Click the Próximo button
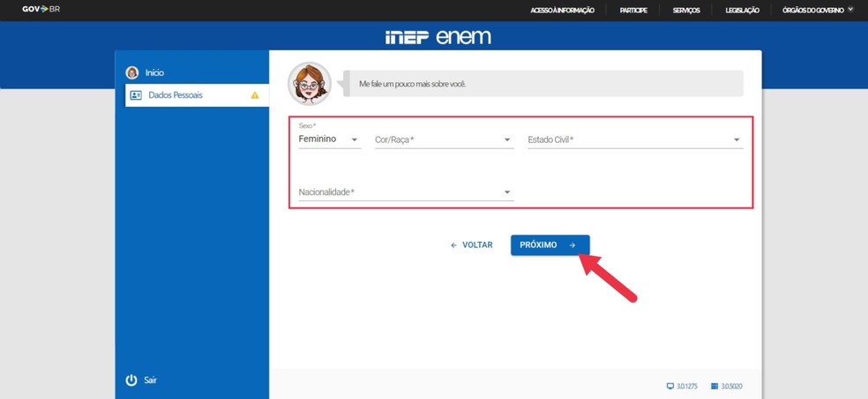The image size is (868, 399). pos(550,245)
